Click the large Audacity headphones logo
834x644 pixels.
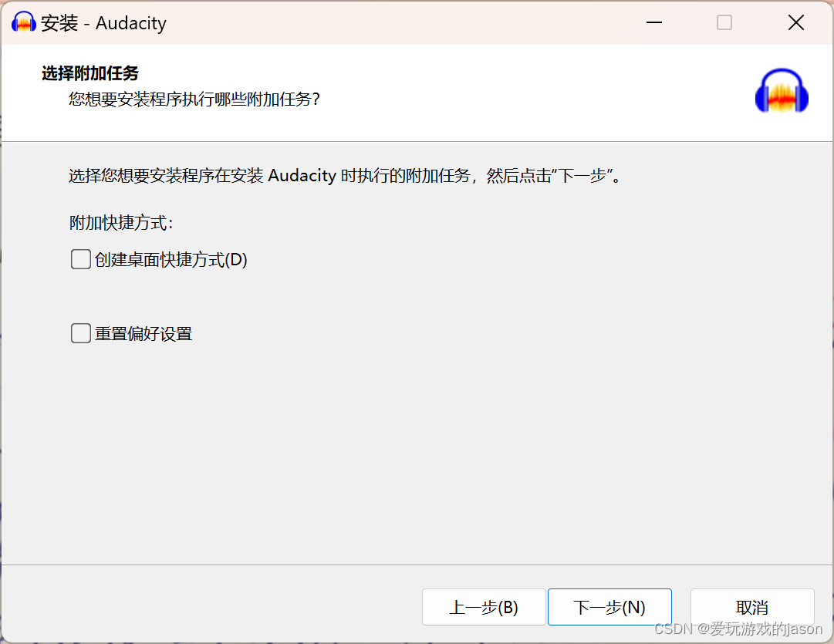point(782,91)
